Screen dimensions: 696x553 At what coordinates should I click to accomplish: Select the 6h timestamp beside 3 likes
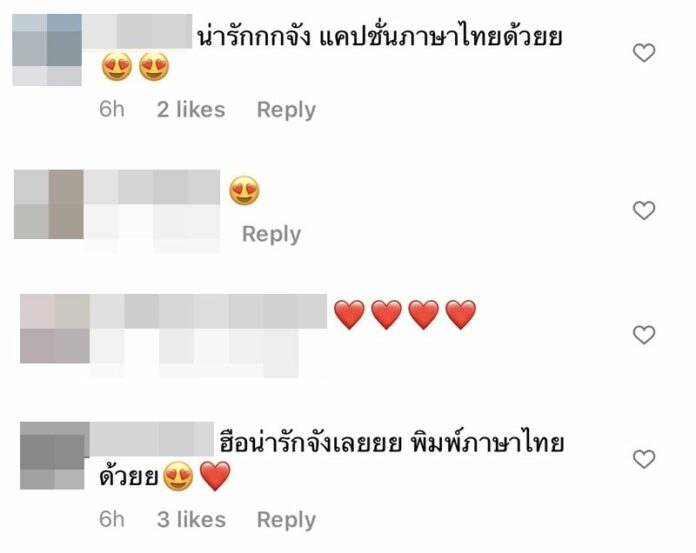click(x=111, y=520)
